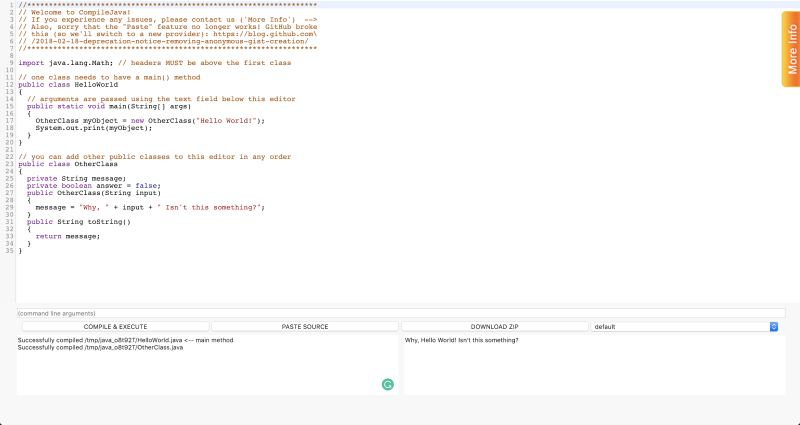
Task: Click the 'Why, Hello World! Isn't this something?' output
Action: click(x=462, y=340)
